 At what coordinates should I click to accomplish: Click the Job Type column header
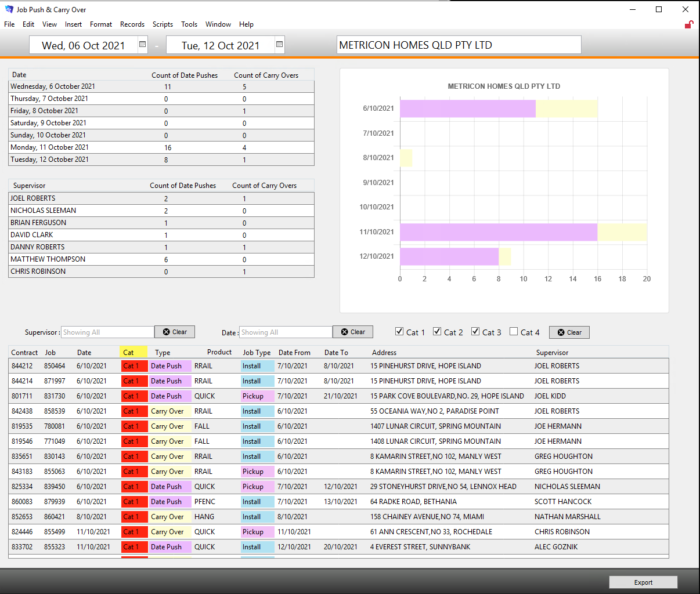tap(257, 352)
